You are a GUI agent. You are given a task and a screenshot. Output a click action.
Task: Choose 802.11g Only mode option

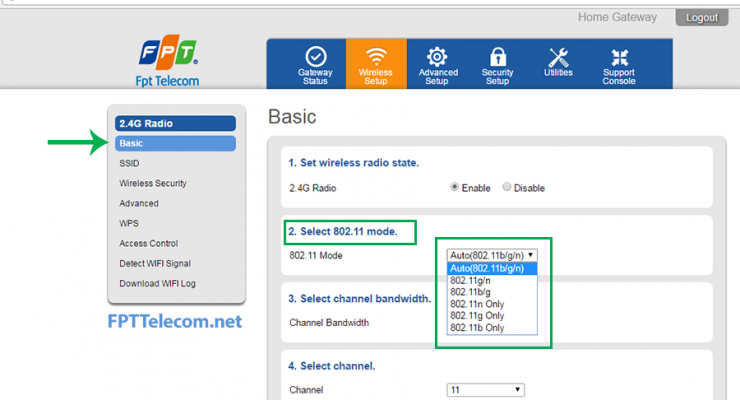tap(492, 316)
